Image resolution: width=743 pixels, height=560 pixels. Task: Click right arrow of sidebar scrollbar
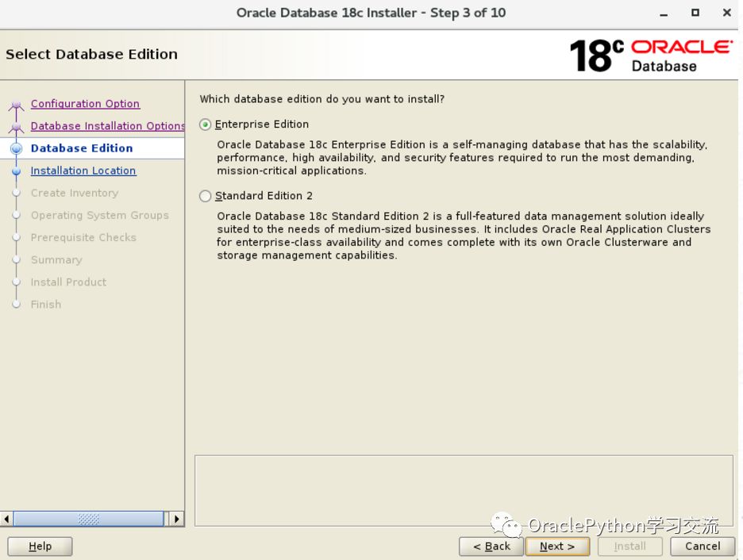(x=177, y=519)
